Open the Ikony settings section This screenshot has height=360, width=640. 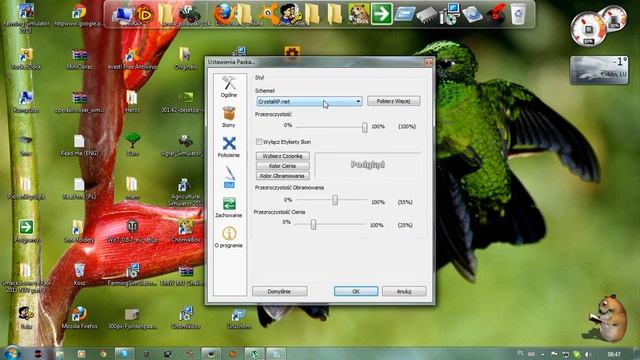[x=229, y=117]
